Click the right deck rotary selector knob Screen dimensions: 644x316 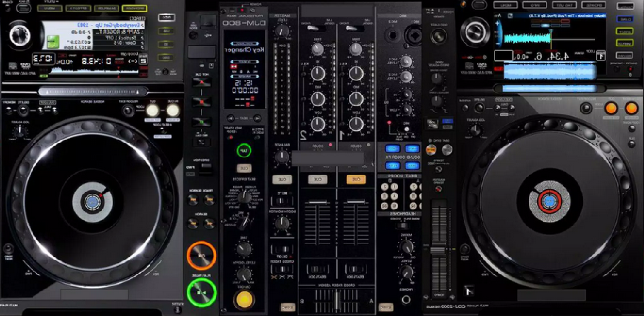[475, 32]
